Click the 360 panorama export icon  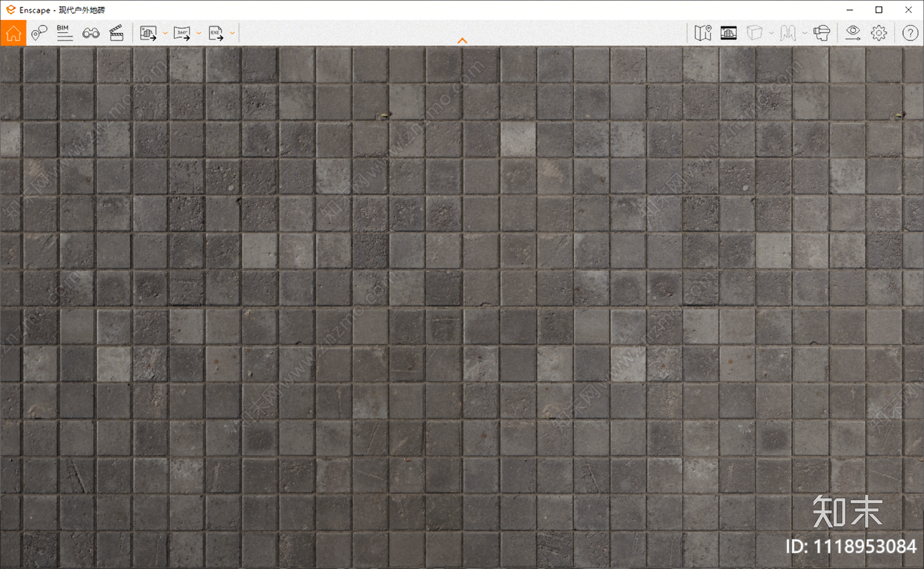pos(182,33)
